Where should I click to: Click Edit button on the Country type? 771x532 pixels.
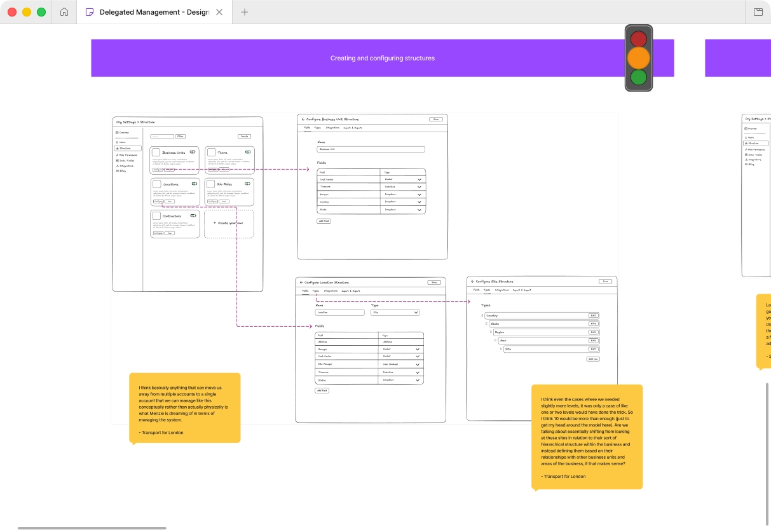(x=593, y=316)
